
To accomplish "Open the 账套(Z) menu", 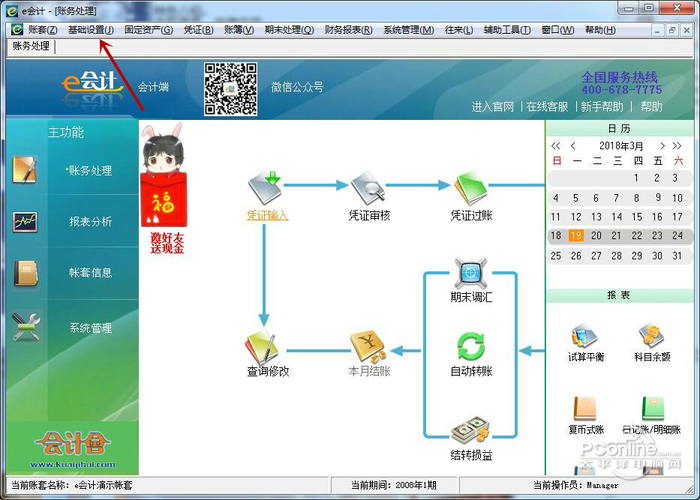I will coord(42,30).
